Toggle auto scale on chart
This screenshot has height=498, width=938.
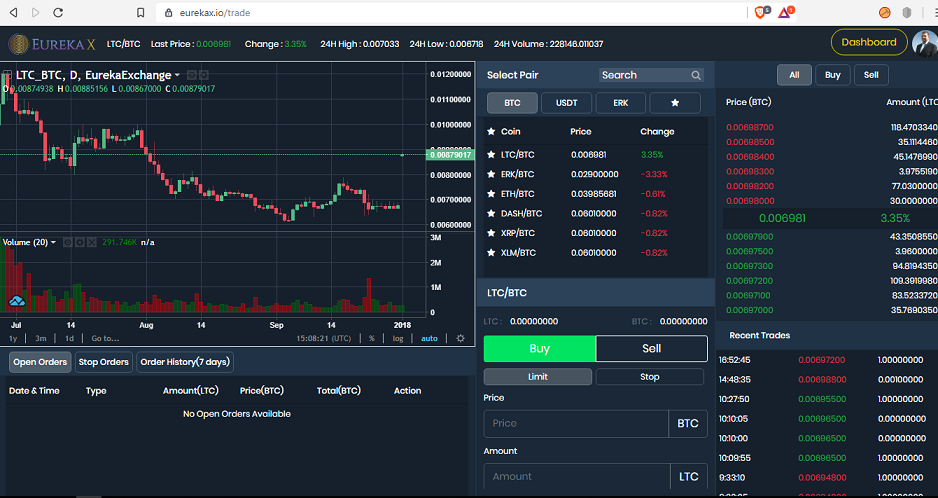point(429,338)
